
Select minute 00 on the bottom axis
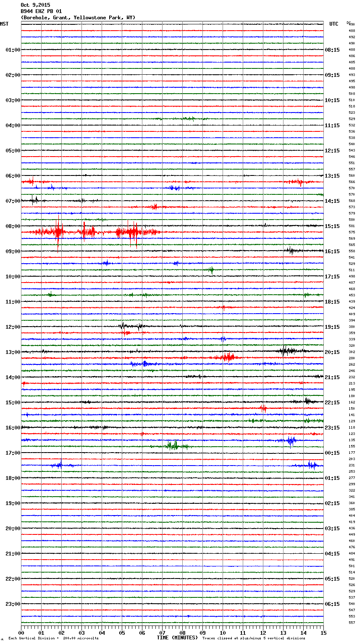[x=21, y=633]
